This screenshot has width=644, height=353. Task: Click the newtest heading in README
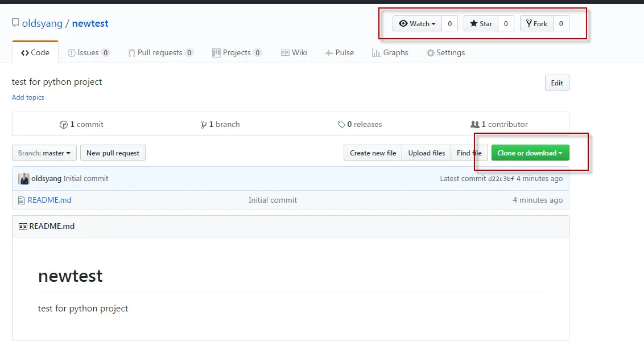point(70,276)
